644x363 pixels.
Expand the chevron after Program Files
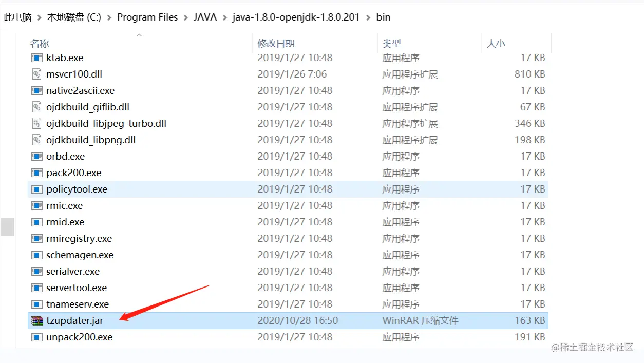point(186,17)
